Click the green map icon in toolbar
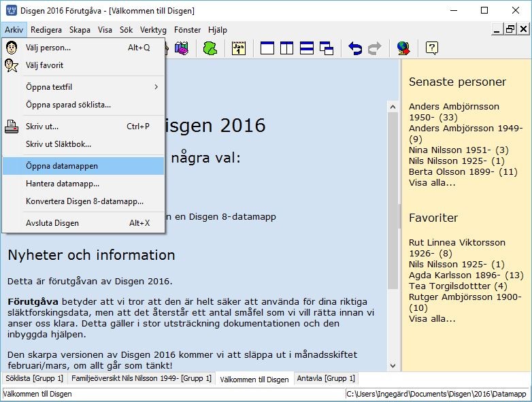This screenshot has width=532, height=402. pos(210,48)
